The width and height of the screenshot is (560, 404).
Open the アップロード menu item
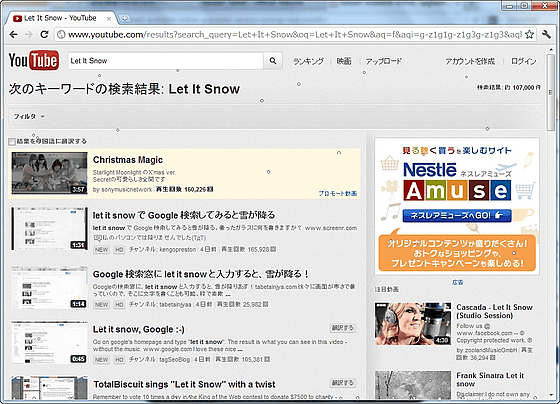(384, 61)
